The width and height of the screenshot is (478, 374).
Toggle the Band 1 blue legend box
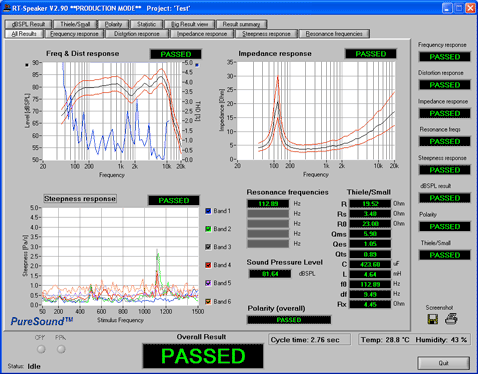click(x=208, y=211)
